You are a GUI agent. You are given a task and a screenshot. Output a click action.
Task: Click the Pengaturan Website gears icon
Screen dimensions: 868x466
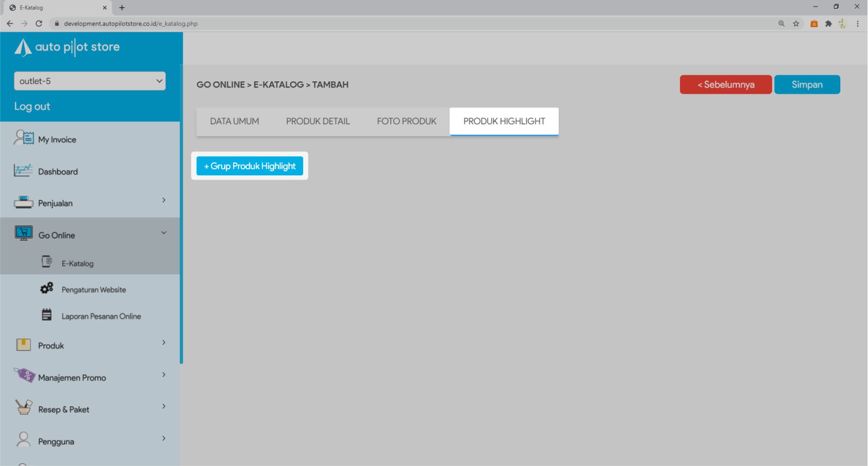(47, 288)
